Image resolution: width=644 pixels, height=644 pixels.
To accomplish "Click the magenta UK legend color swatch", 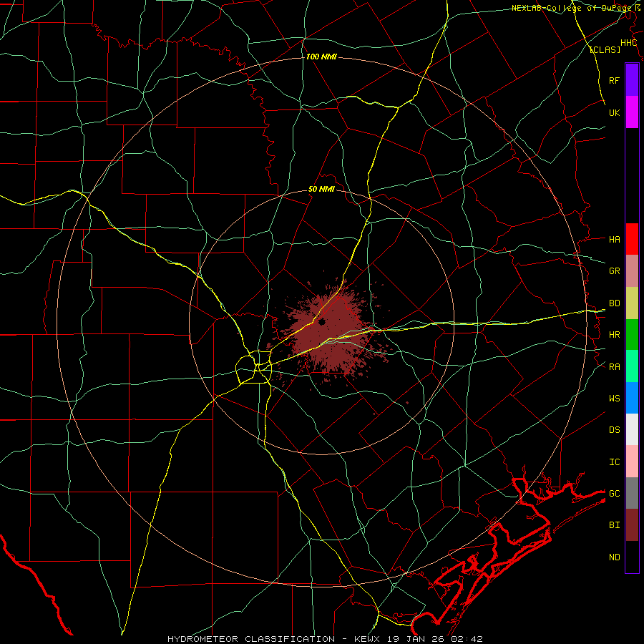I will pyautogui.click(x=632, y=112).
